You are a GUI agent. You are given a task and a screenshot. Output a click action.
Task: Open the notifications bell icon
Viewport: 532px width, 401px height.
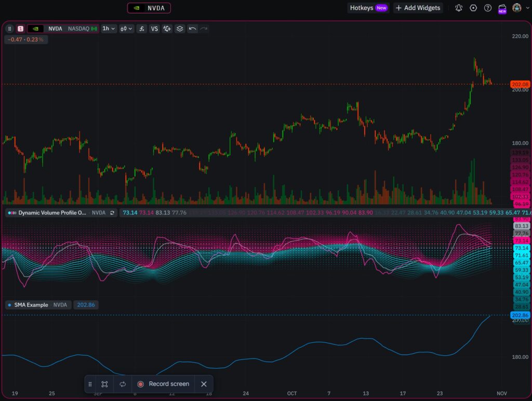pos(458,8)
